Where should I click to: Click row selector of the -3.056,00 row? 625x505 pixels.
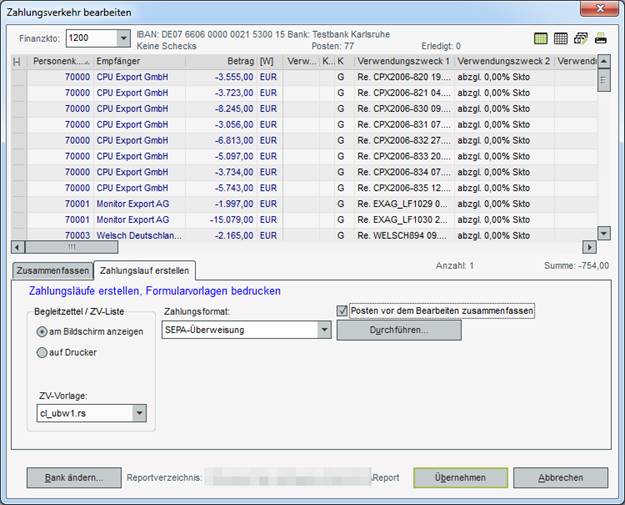tap(19, 125)
